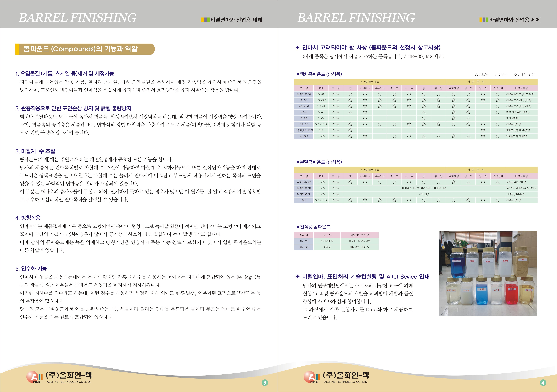Click the 소포제 bottle in the photo

click(x=505, y=262)
